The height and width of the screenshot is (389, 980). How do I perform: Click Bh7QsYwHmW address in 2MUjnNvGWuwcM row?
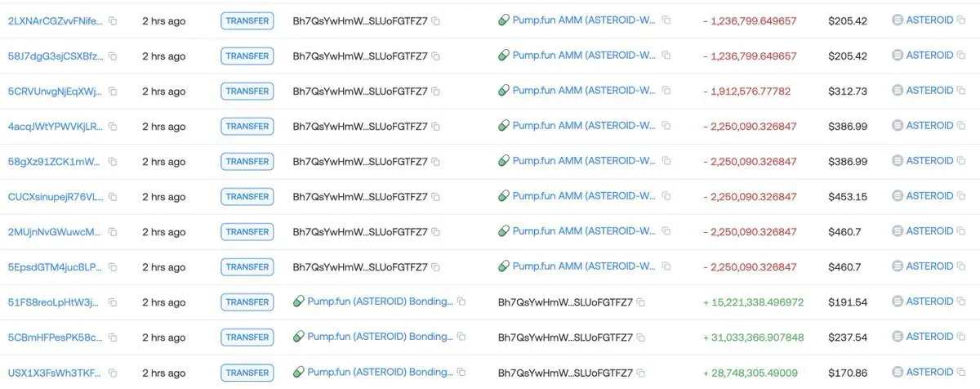[x=360, y=232]
